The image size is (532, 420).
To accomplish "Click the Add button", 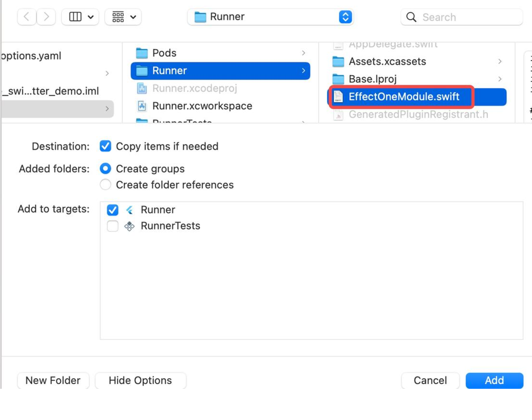I will coord(494,380).
